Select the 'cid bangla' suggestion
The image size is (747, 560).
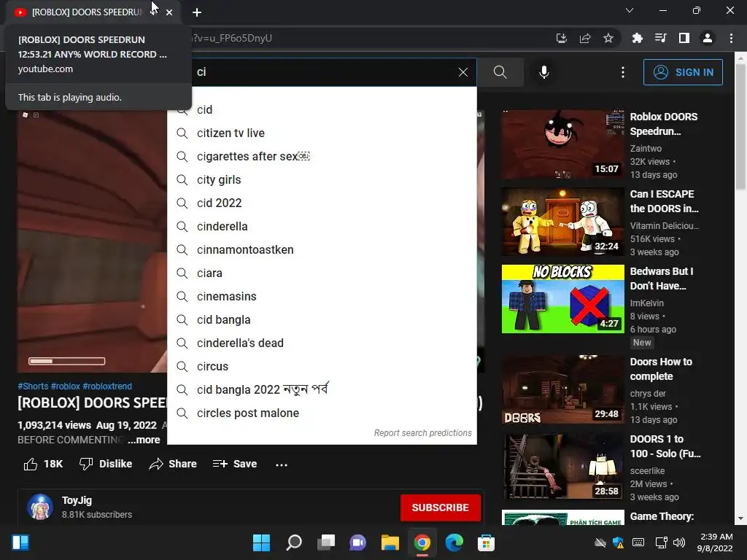(x=322, y=319)
